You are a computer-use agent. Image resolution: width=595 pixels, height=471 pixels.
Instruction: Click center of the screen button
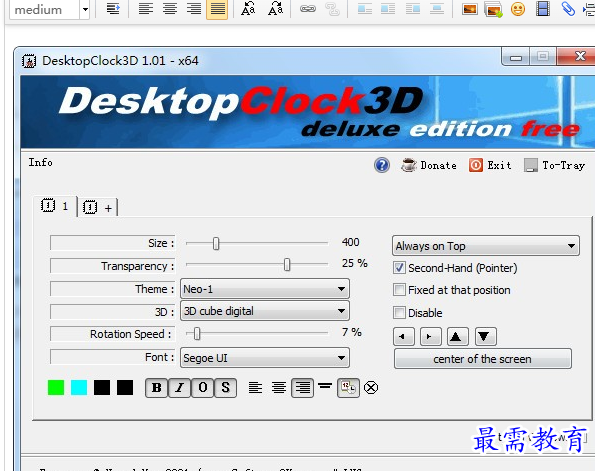click(x=483, y=359)
